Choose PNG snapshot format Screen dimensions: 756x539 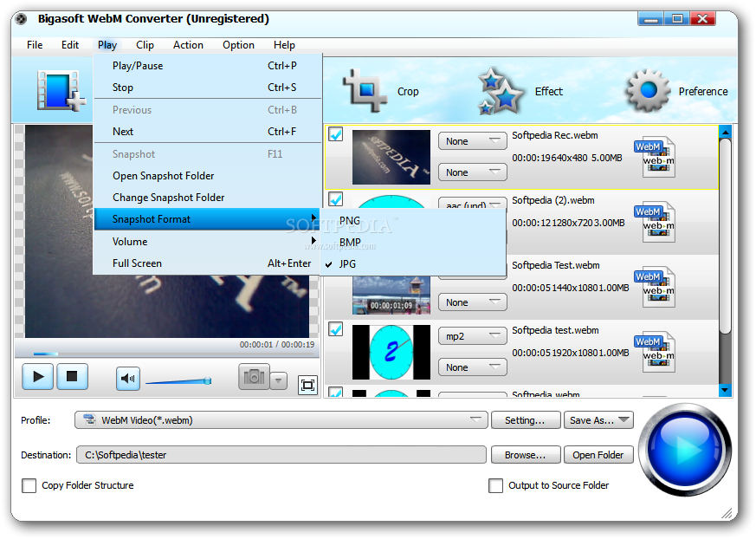pyautogui.click(x=413, y=220)
